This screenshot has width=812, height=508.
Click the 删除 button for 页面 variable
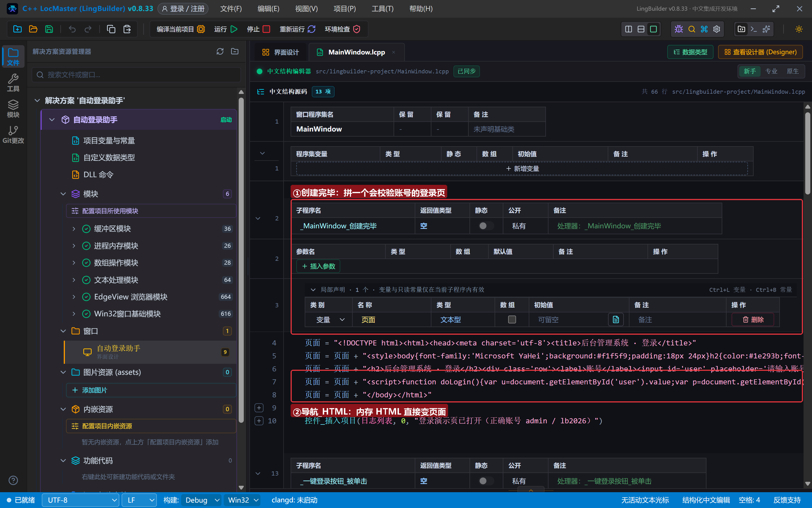coord(753,319)
